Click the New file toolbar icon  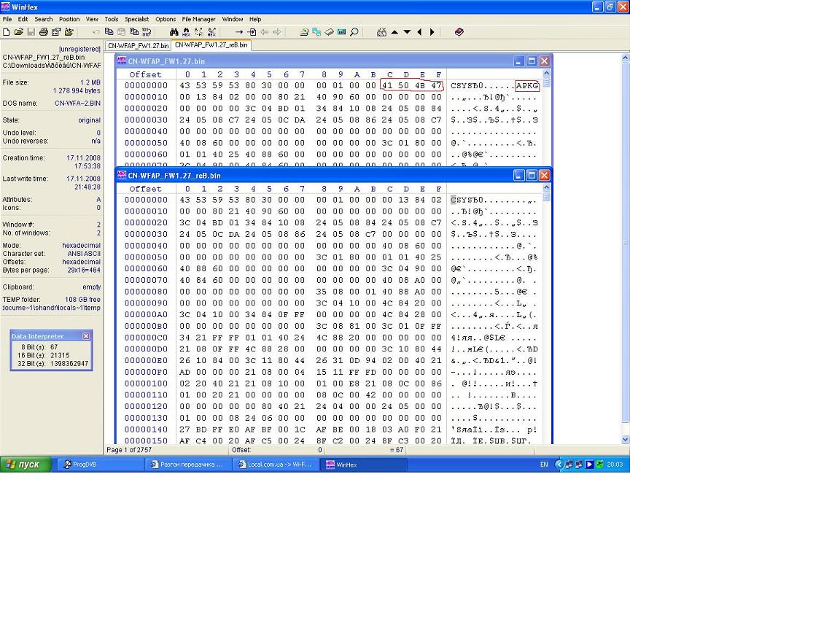7,32
